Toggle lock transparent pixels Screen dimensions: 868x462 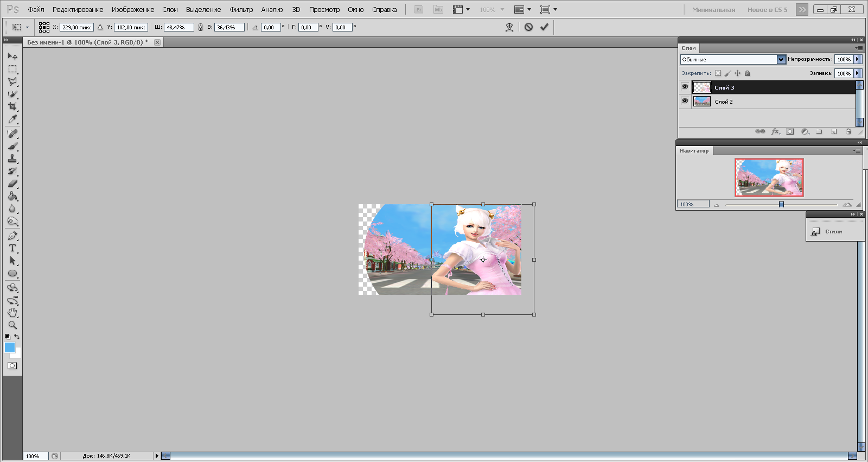pyautogui.click(x=718, y=73)
